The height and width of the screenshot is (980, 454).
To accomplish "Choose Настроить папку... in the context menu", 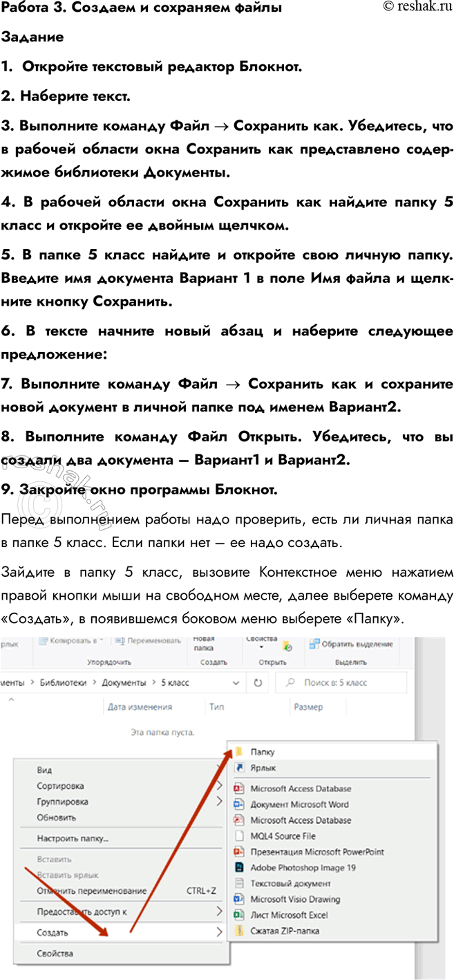I will [x=120, y=839].
